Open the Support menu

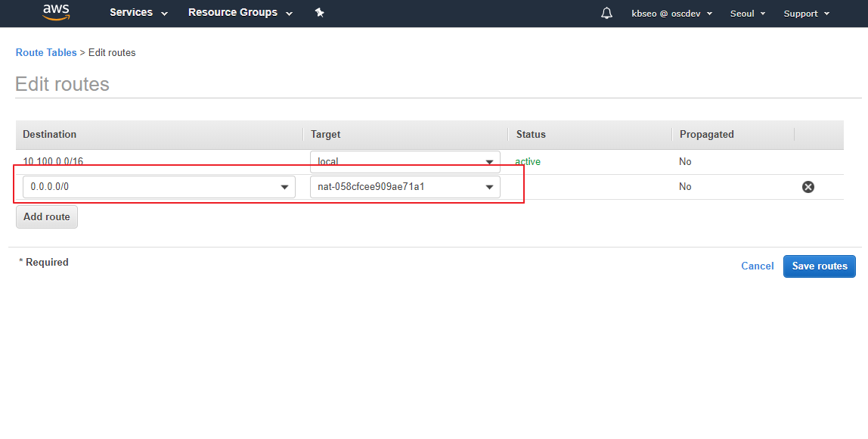click(x=807, y=14)
